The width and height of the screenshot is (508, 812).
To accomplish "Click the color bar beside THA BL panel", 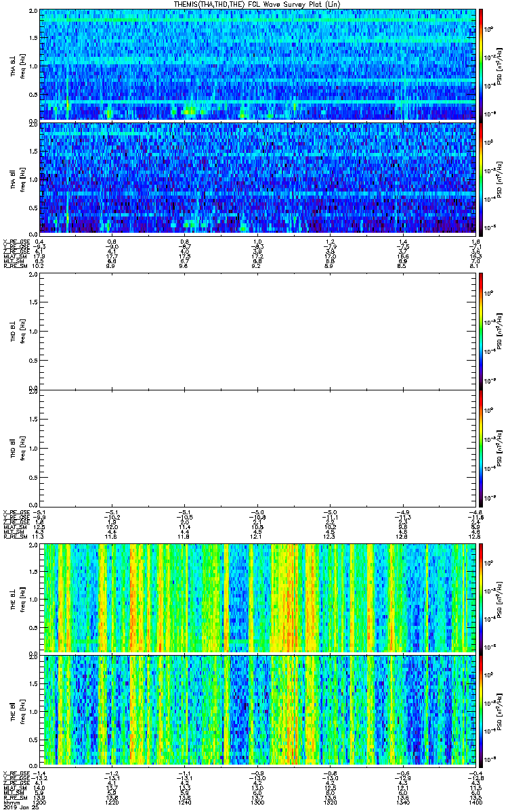I will click(481, 64).
